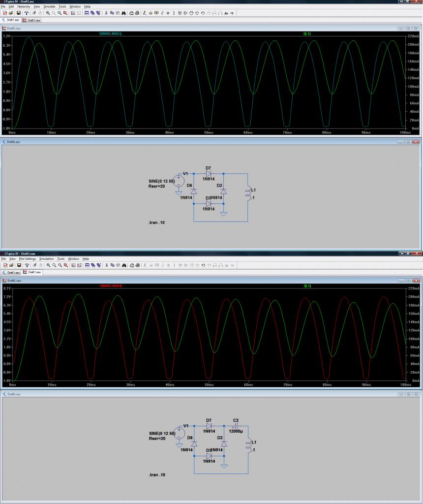
Task: Save the schematic via top toolbar disk icon
Action: [x=18, y=13]
